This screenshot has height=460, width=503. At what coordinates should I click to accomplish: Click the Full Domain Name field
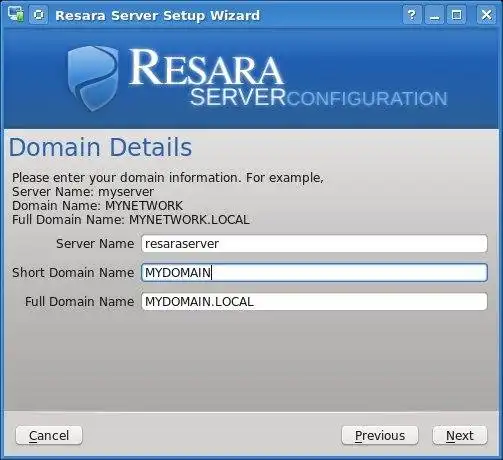click(x=314, y=302)
